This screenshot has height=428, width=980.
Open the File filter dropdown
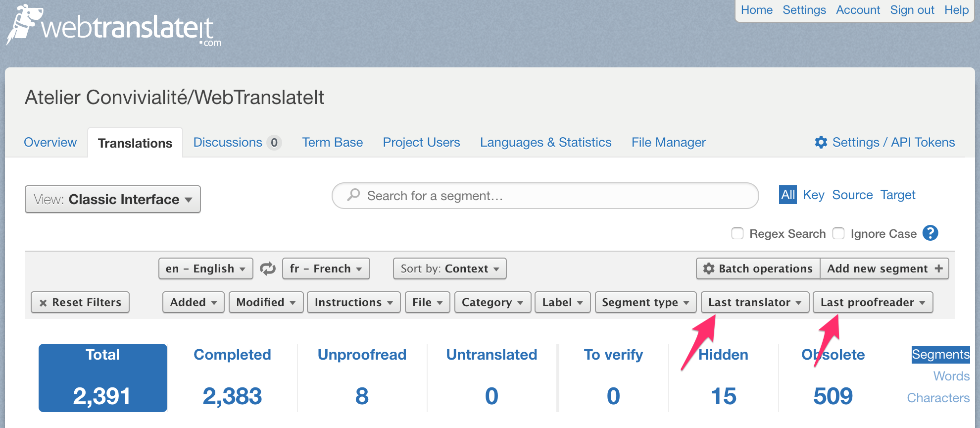pos(428,302)
